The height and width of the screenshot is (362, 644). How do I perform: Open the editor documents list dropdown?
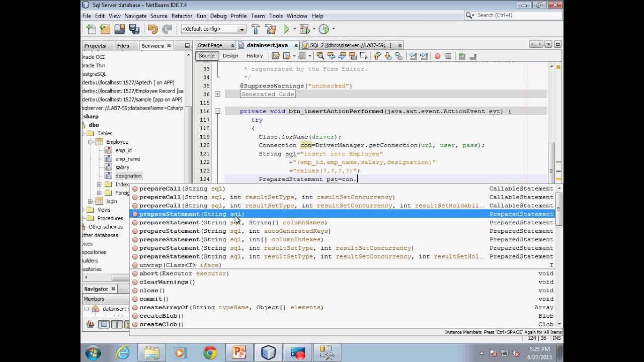tap(548, 45)
